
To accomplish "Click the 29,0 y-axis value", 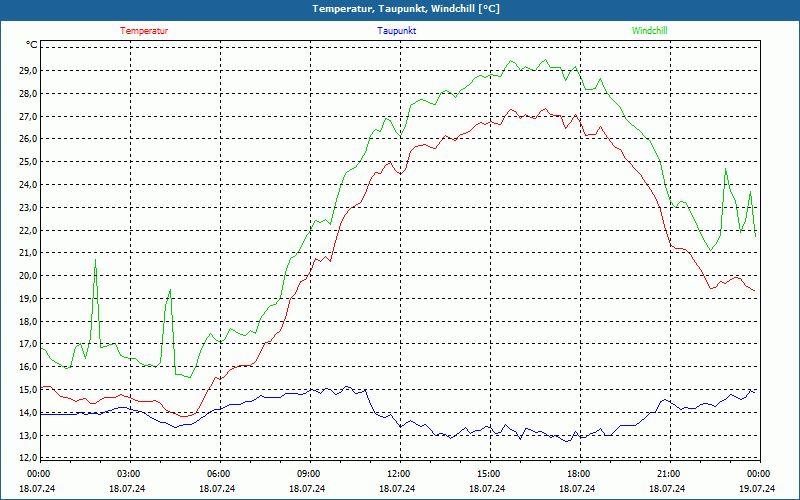I will 28,70.
